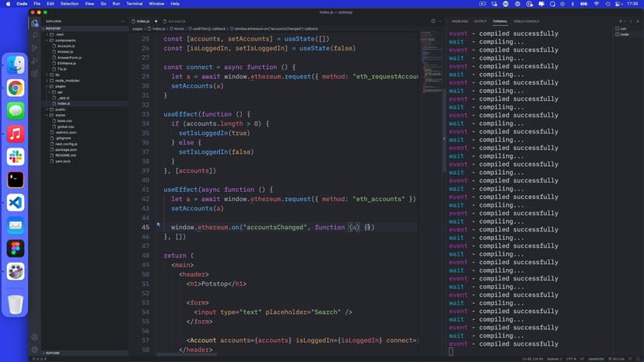Screen dimensions: 644x362
Task: Click the lightbulb code action on line 45
Action: pos(159,225)
